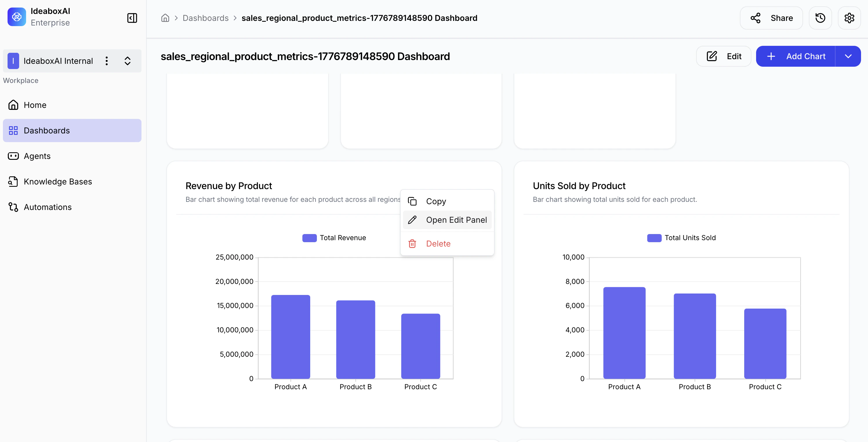Click the breadcrumb current dashboard name
Screen dimensions: 868x442
coord(359,18)
